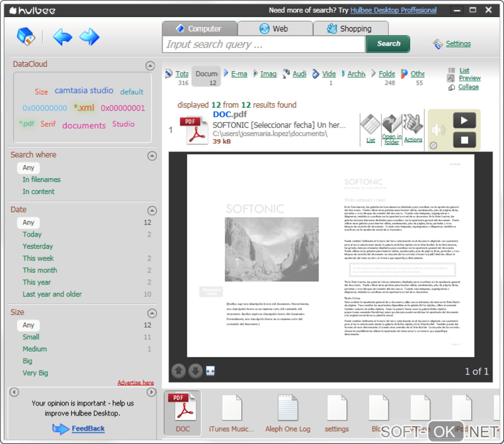Screen dimensions: 504x444
Task: Click the DOC.pdf PDF file icon
Action: 194,130
